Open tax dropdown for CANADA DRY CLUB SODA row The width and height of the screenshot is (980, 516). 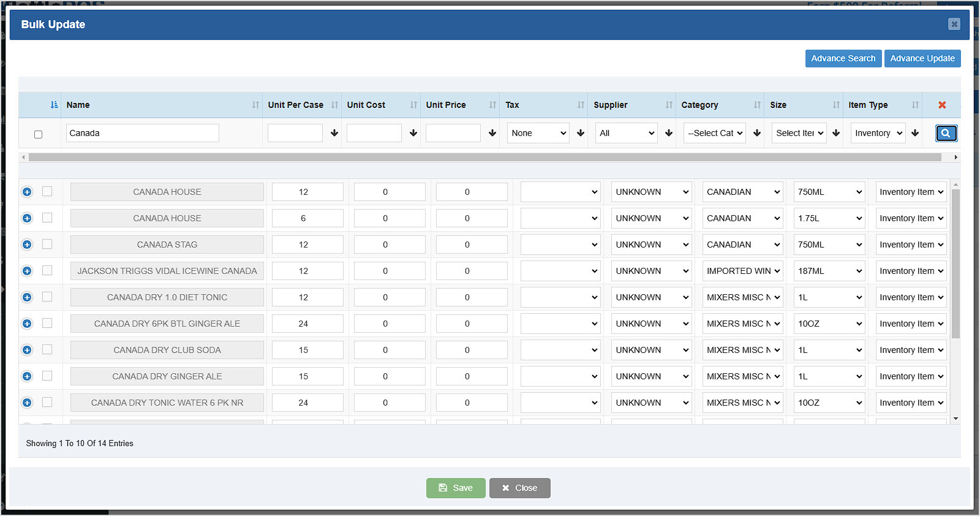click(x=560, y=350)
